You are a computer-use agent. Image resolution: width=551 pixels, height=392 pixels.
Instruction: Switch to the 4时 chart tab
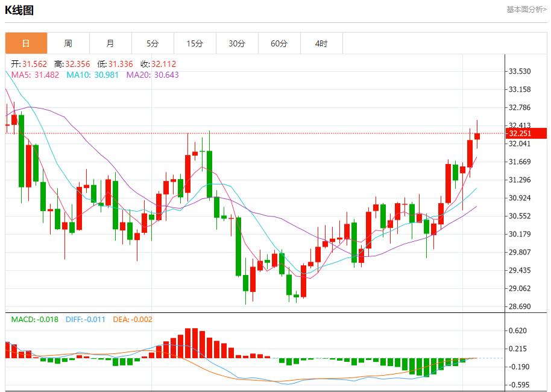(321, 43)
